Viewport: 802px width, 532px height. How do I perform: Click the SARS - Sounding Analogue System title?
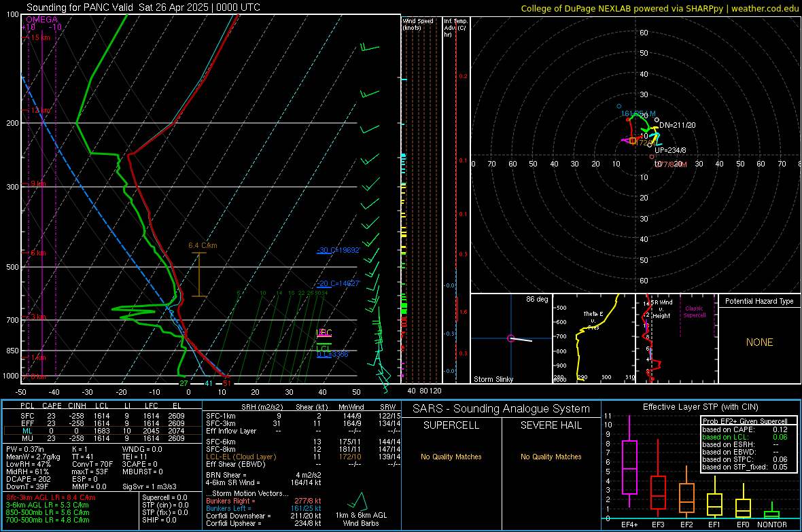(x=501, y=409)
